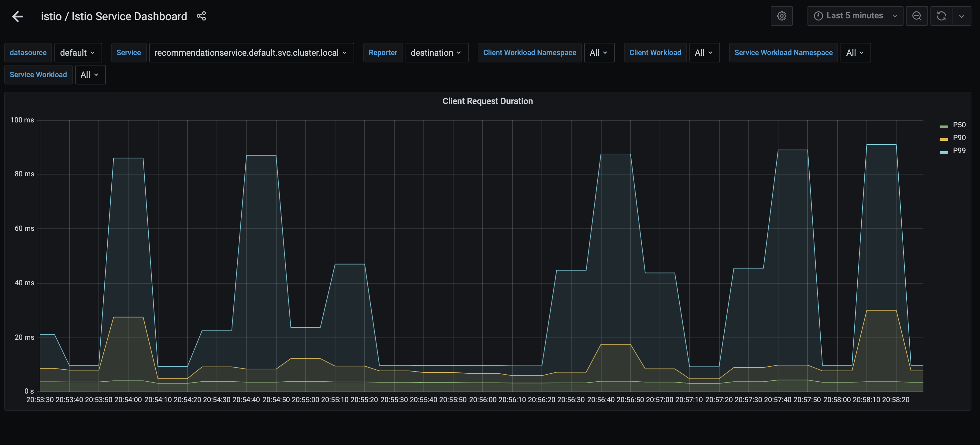980x445 pixels.
Task: Expand the datasource default dropdown
Action: (x=78, y=53)
